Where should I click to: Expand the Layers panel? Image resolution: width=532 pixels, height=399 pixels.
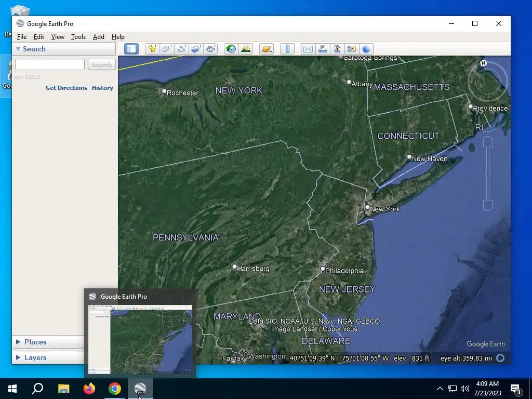18,357
